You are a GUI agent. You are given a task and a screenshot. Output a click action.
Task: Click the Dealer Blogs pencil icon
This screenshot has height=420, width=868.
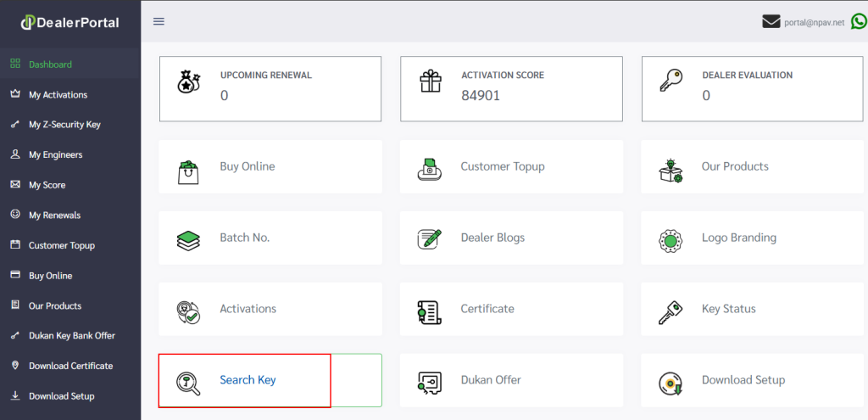[x=430, y=238]
